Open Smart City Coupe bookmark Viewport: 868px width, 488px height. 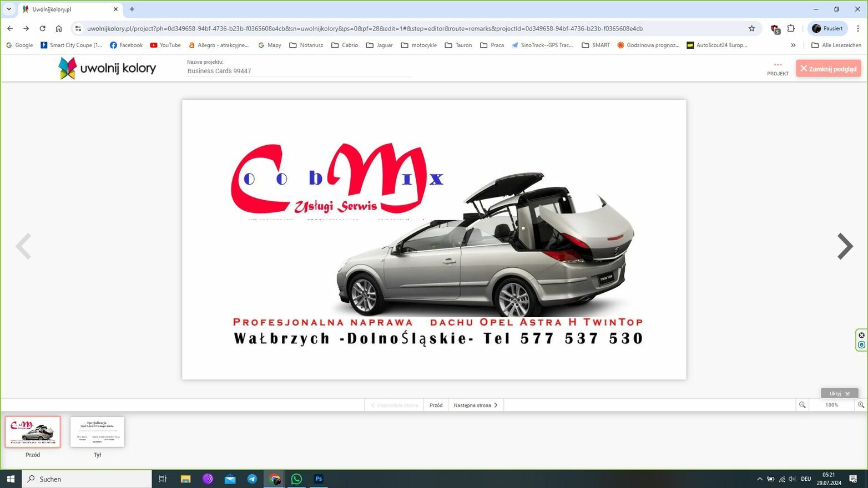point(71,45)
